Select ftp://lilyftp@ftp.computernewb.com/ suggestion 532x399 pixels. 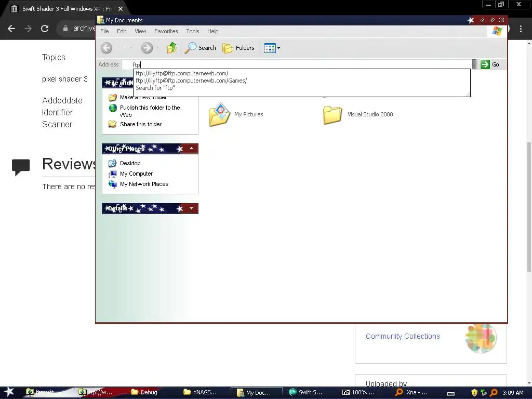tap(182, 73)
